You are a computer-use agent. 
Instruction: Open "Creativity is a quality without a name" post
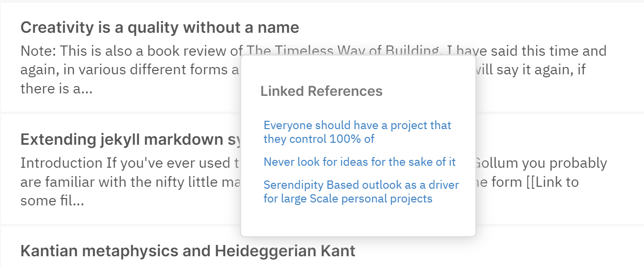(160, 27)
